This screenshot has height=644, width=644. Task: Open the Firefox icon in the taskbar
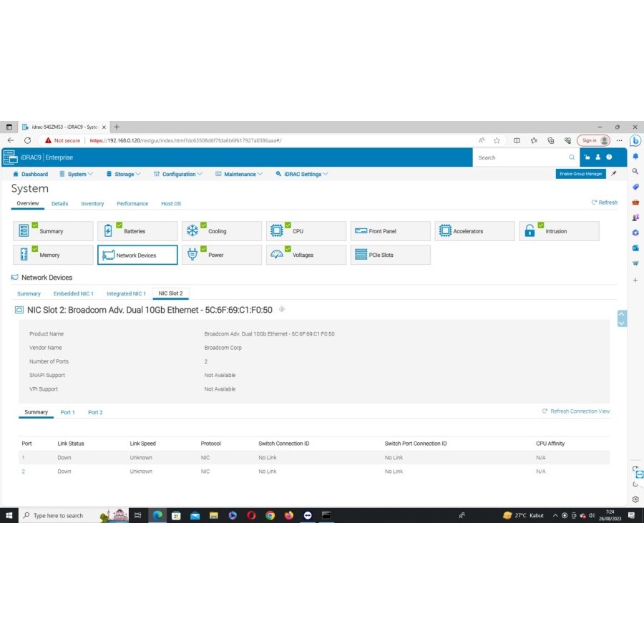pos(289,515)
